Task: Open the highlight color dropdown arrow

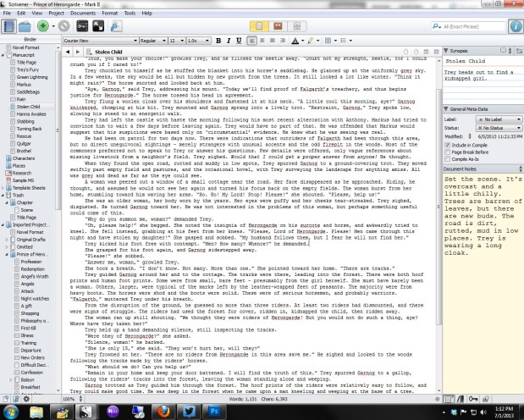Action: click(x=317, y=41)
